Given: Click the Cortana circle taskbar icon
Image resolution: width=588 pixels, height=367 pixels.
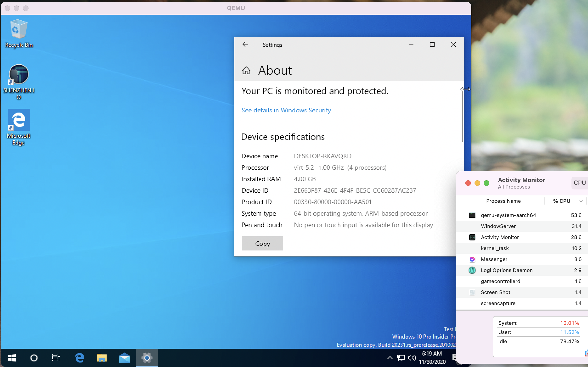Looking at the screenshot, I should (x=34, y=358).
